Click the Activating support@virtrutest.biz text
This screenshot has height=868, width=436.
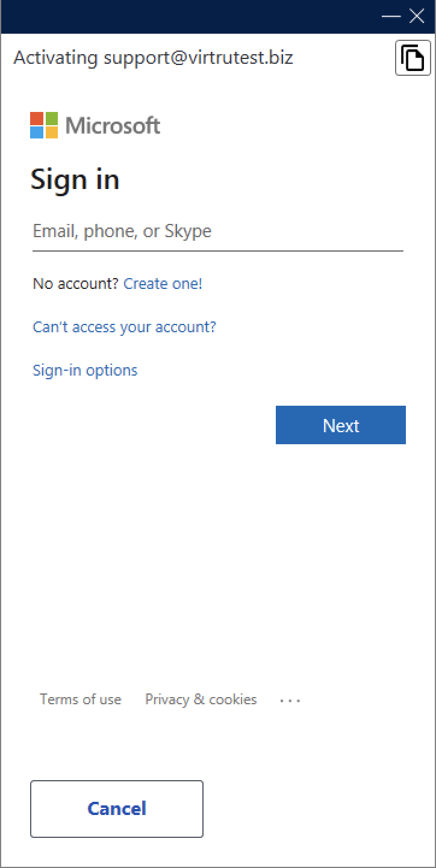(x=153, y=58)
